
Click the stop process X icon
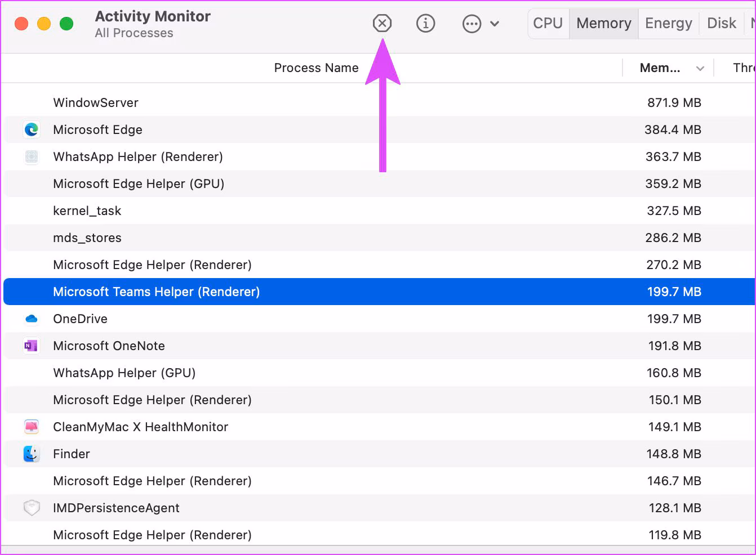click(382, 24)
